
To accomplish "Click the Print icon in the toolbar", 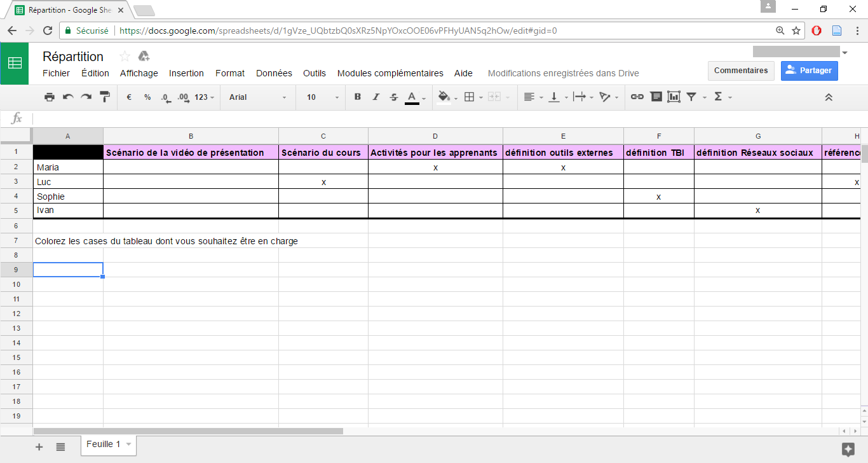I will pos(50,97).
